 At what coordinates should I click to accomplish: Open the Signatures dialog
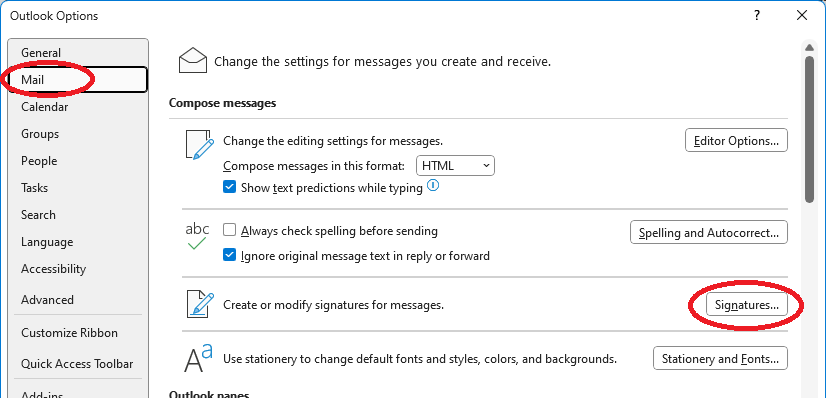tap(746, 305)
